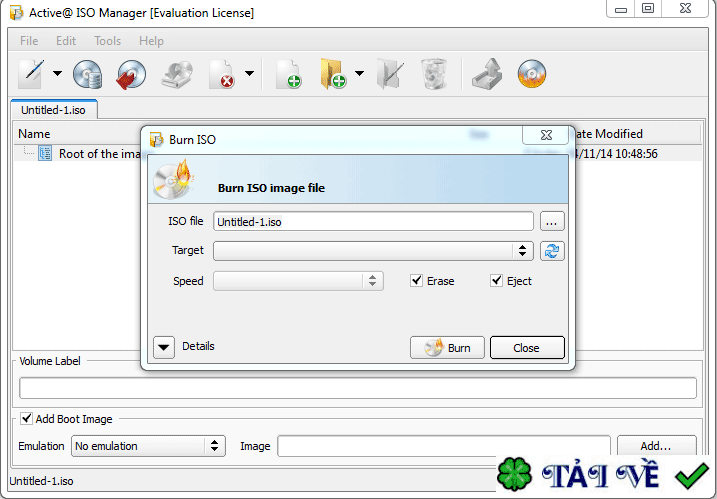Open the dropdown arrow beside the pencil icon

click(x=58, y=73)
